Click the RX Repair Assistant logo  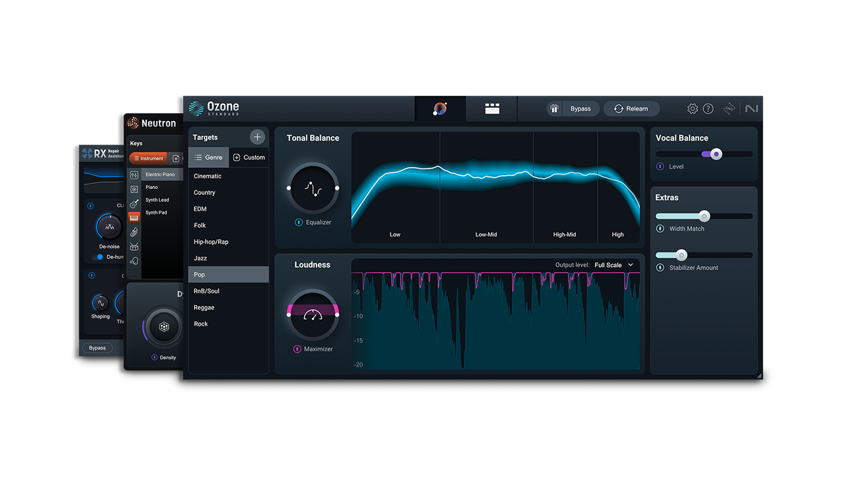tap(103, 154)
